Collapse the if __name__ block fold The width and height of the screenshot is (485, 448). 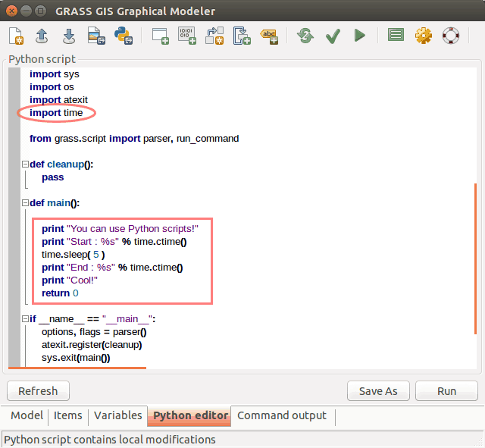point(25,319)
